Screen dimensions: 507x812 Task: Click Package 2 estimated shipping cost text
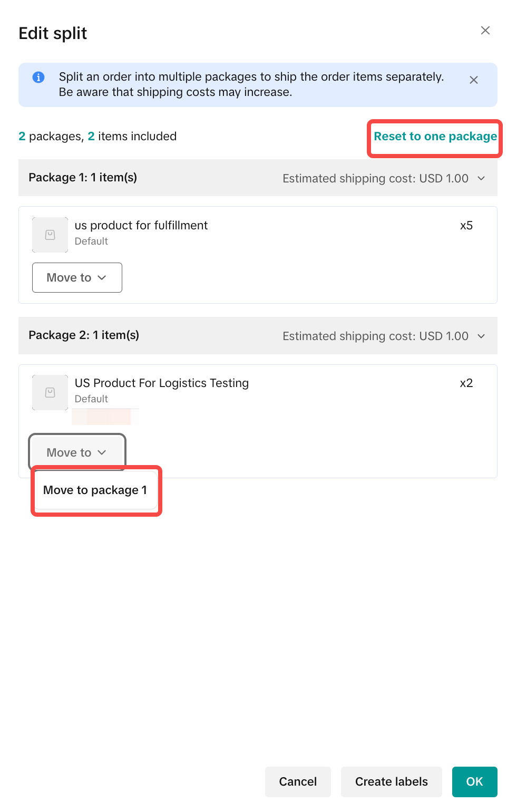point(375,336)
